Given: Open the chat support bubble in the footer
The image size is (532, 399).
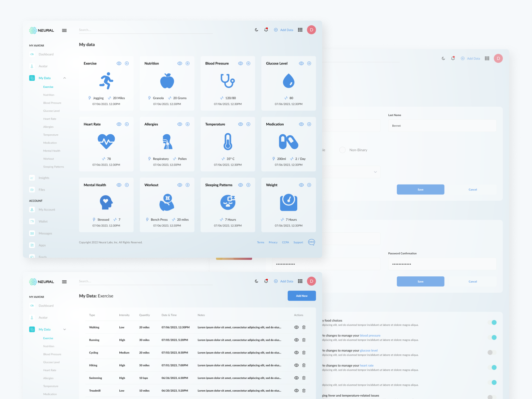Looking at the screenshot, I should [312, 242].
